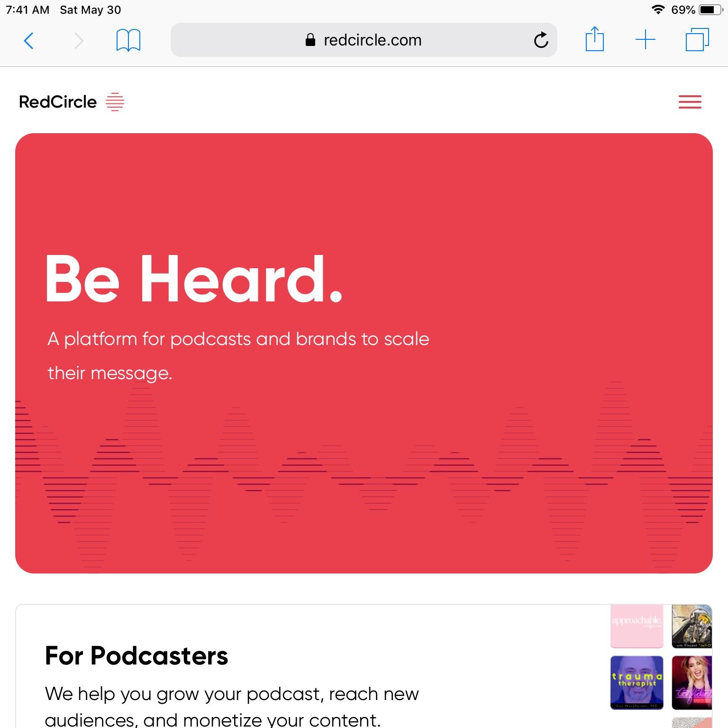Tap the Wi-Fi status icon
Screen dimensions: 728x728
(x=658, y=9)
